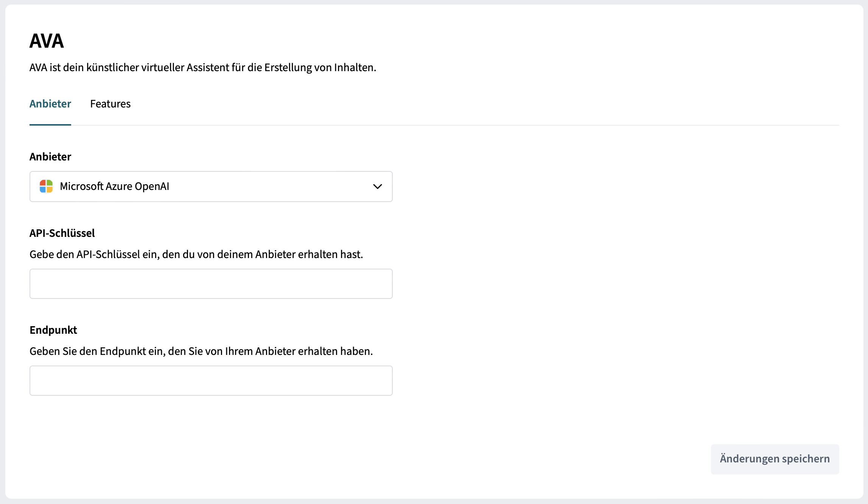This screenshot has width=868, height=504.
Task: Click the Microsoft Azure OpenAI logo icon
Action: click(46, 186)
